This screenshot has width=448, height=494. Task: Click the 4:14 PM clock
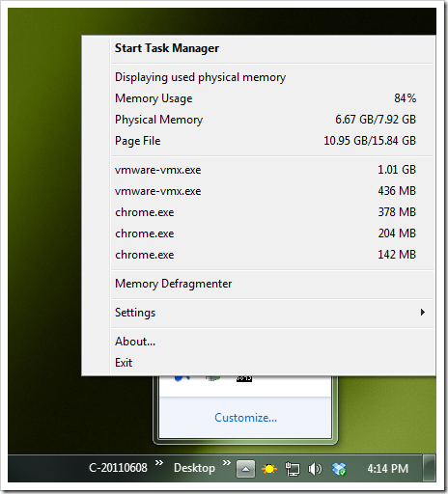click(387, 469)
